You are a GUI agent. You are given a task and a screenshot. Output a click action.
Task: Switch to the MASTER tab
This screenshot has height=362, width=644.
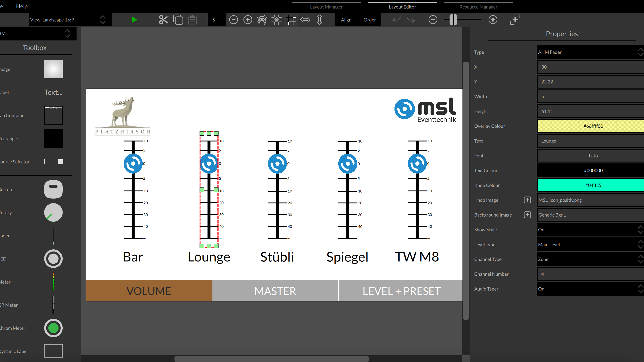tap(275, 291)
